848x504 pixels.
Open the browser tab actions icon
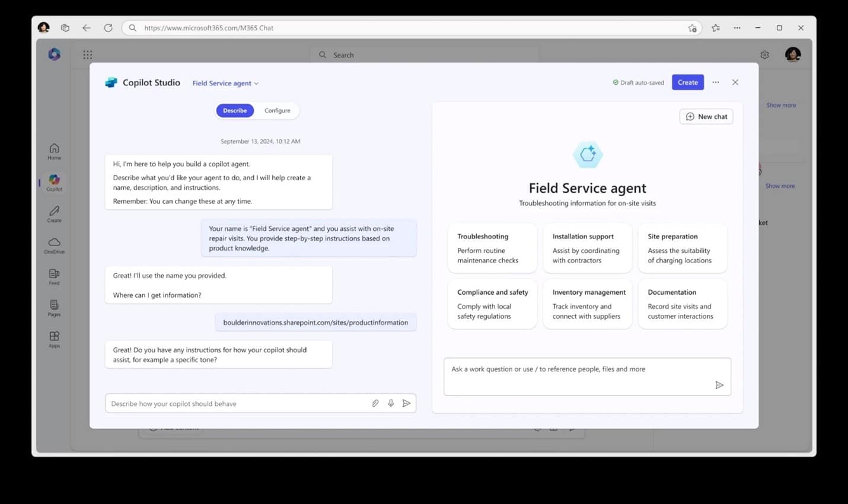pos(65,28)
